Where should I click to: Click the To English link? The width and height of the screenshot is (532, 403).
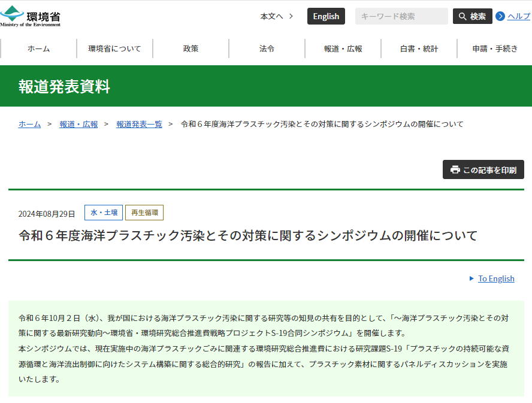pyautogui.click(x=495, y=278)
